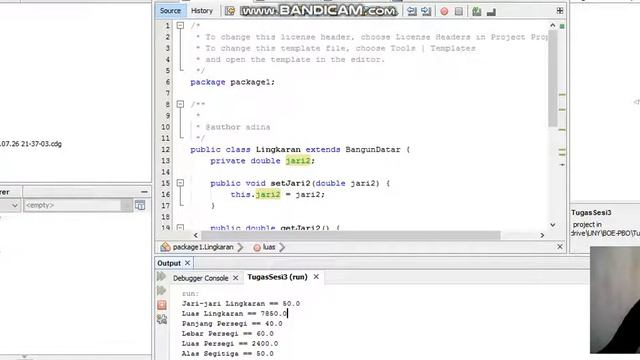
Task: Click the filter icon next to <empty> field
Action: pyautogui.click(x=140, y=205)
